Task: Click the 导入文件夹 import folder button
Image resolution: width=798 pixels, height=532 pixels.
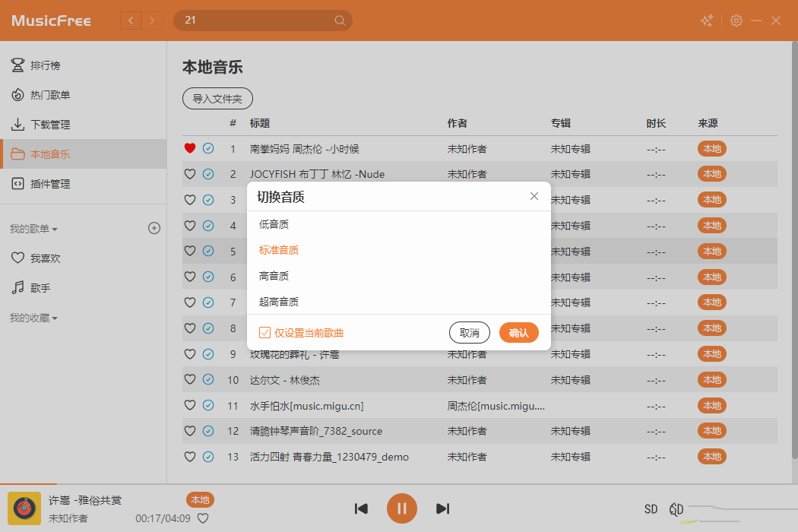Action: pyautogui.click(x=217, y=98)
